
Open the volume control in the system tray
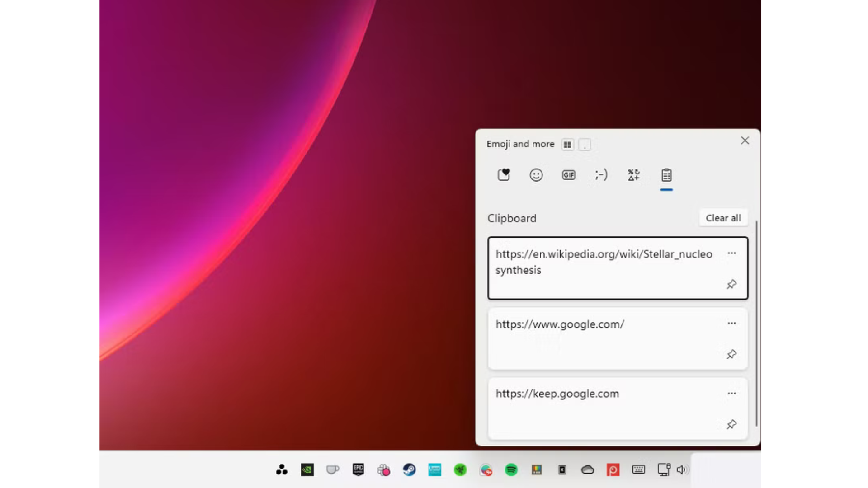tap(681, 470)
